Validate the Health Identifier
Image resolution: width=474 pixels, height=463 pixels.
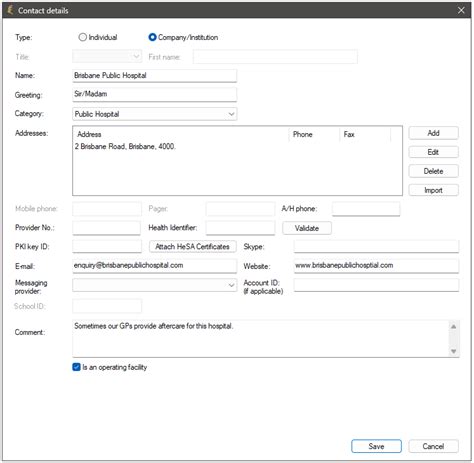coord(307,228)
